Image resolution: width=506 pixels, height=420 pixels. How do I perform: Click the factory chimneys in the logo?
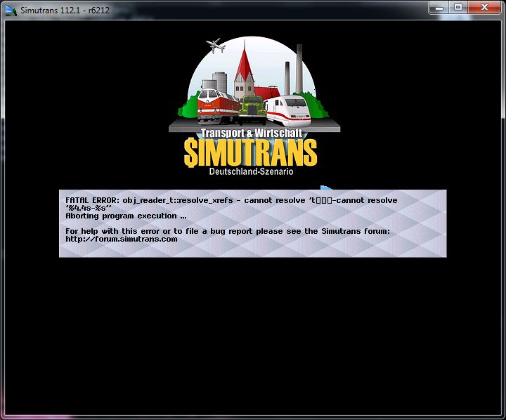coord(292,69)
